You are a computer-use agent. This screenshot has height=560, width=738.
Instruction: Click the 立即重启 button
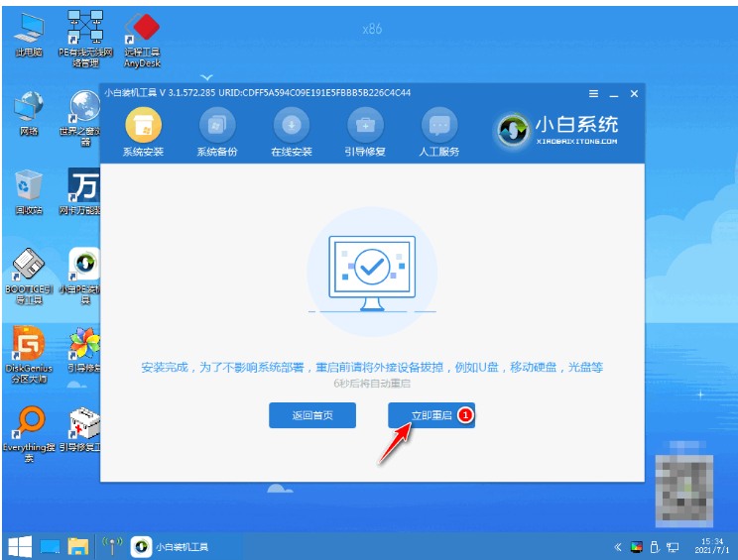click(x=431, y=415)
